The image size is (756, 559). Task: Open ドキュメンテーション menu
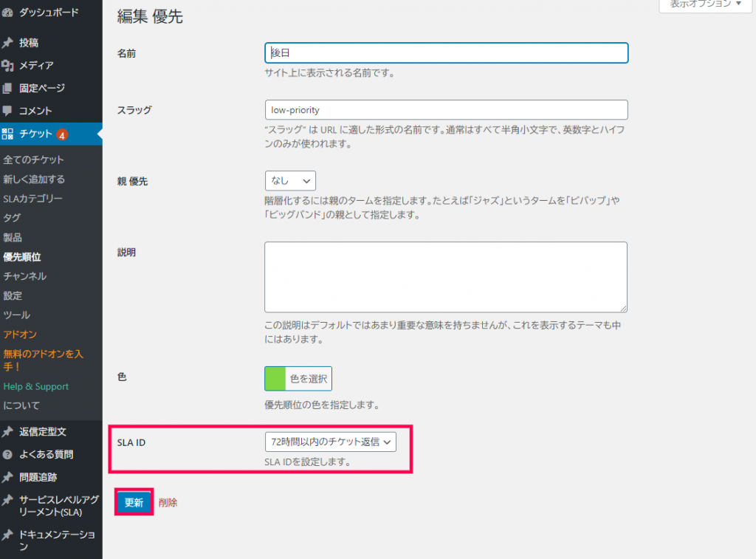click(x=57, y=541)
